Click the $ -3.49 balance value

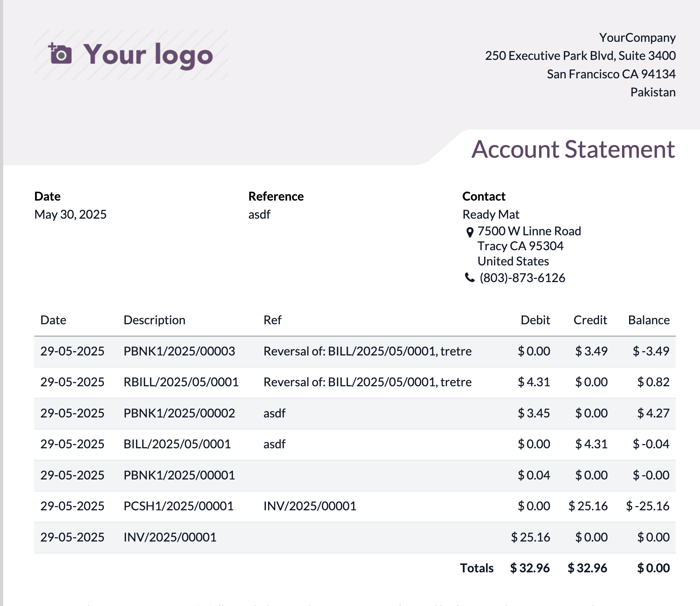point(651,351)
